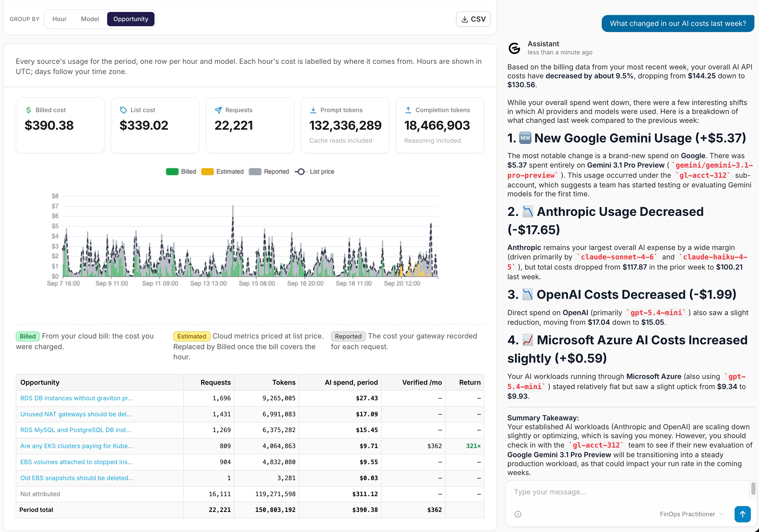Click the user message about AI costs
Viewport: 759px width, 532px height.
point(678,23)
